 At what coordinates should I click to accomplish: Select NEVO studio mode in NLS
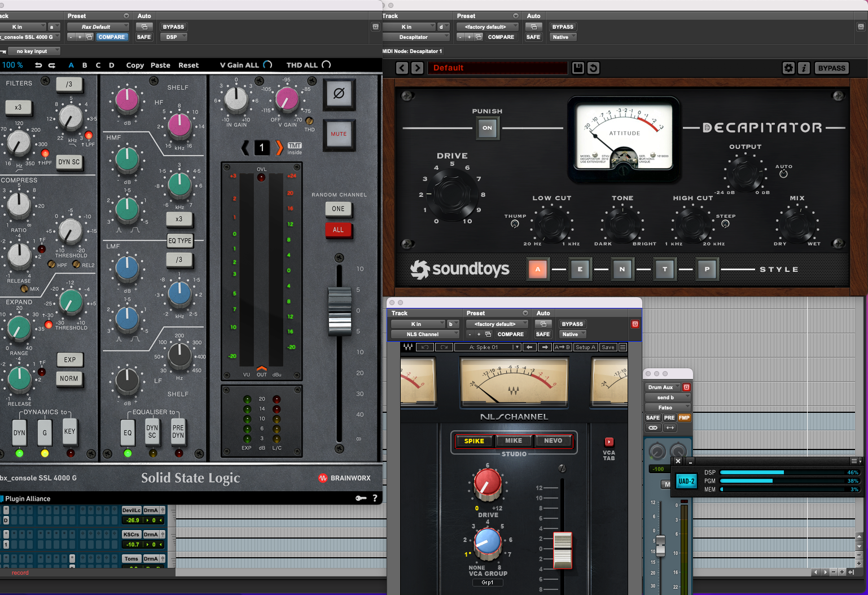[553, 441]
